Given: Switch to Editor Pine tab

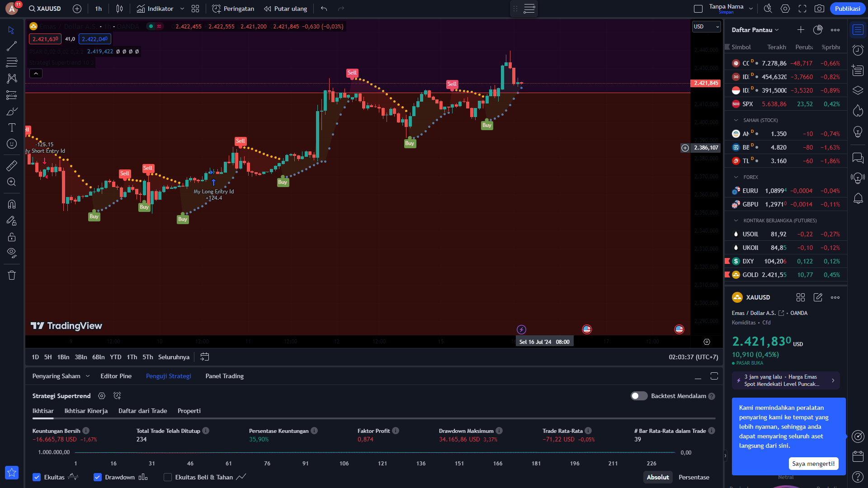Looking at the screenshot, I should (x=116, y=376).
